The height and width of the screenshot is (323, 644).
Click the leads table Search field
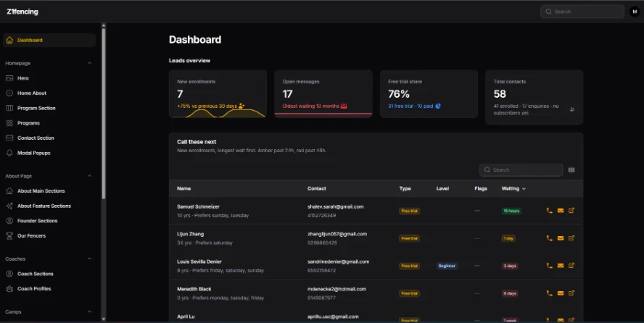[521, 169]
